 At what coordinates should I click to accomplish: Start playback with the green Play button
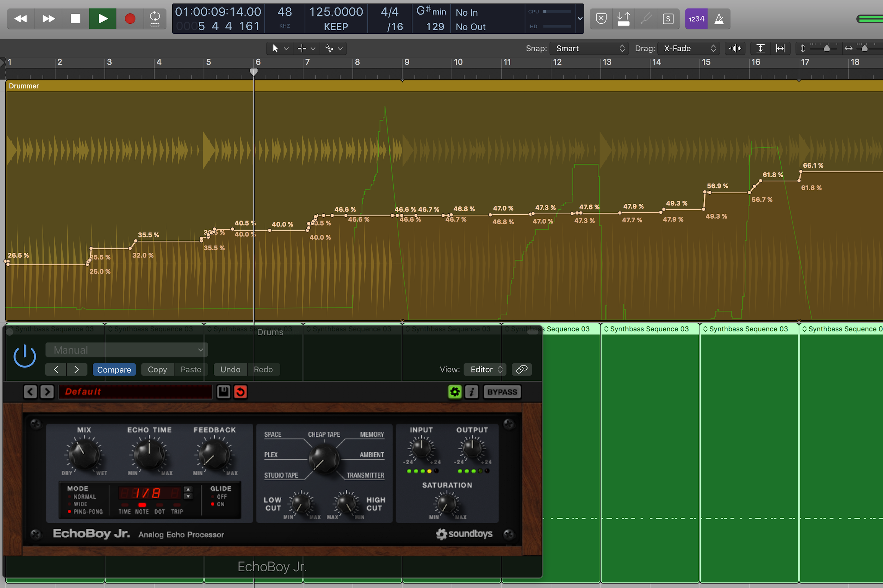pyautogui.click(x=102, y=19)
